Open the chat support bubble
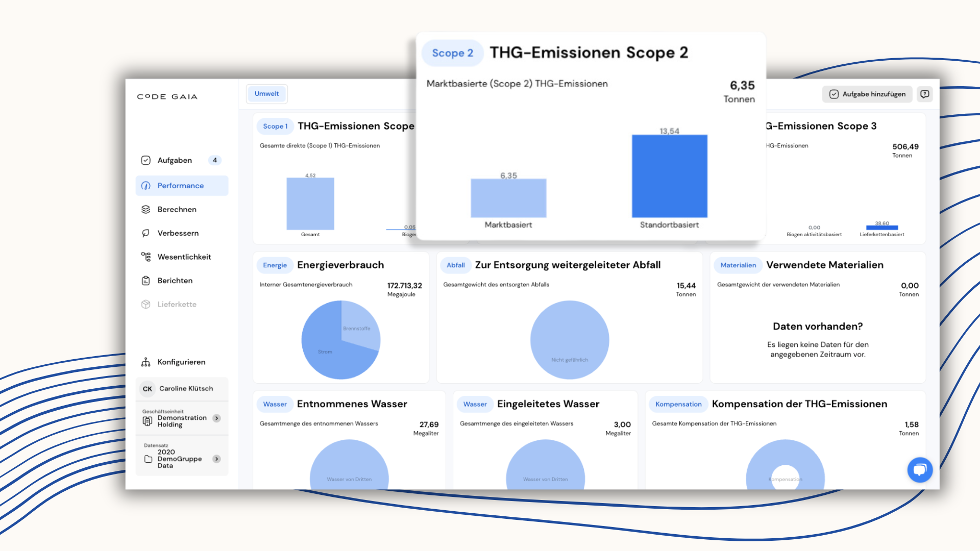This screenshot has width=980, height=551. [920, 469]
